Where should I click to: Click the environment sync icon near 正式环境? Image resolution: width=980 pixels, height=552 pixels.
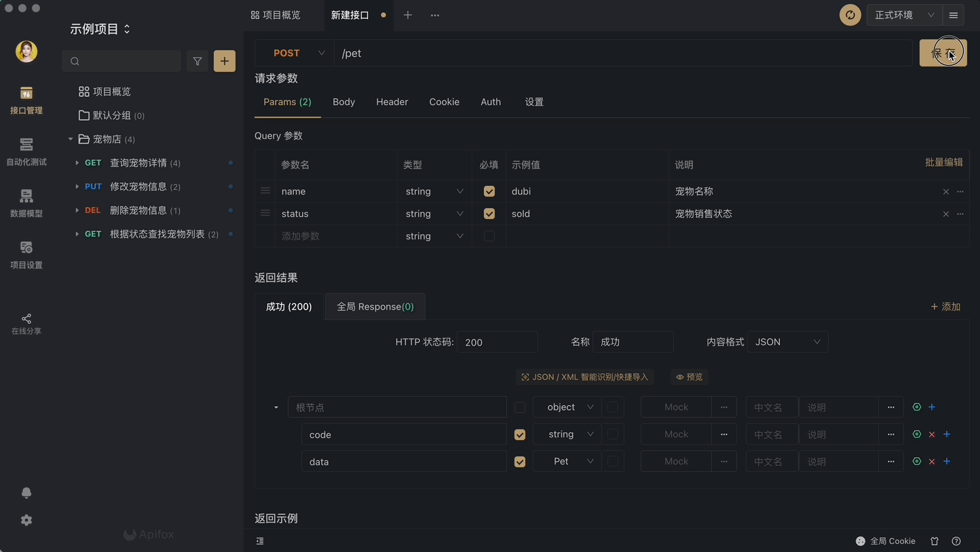[x=850, y=14]
